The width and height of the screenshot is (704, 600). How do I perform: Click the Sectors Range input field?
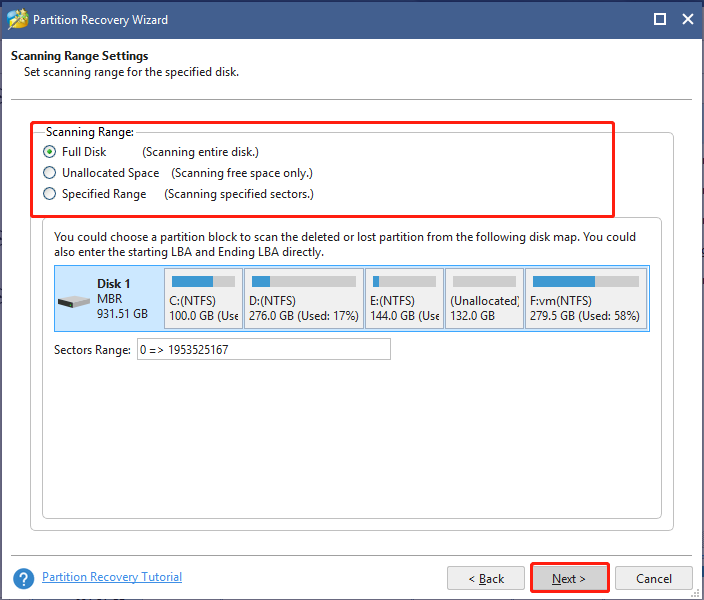click(264, 349)
